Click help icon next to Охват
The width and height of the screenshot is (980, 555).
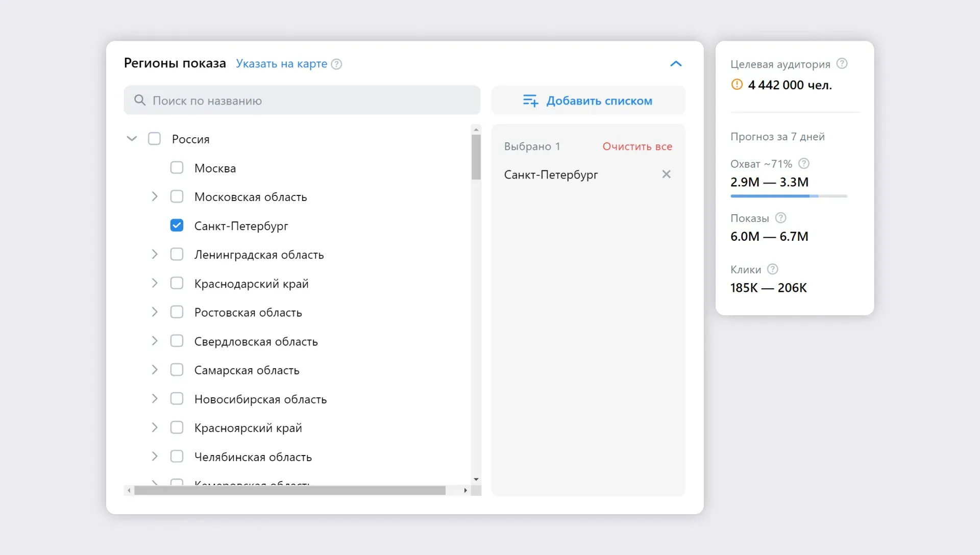click(804, 164)
